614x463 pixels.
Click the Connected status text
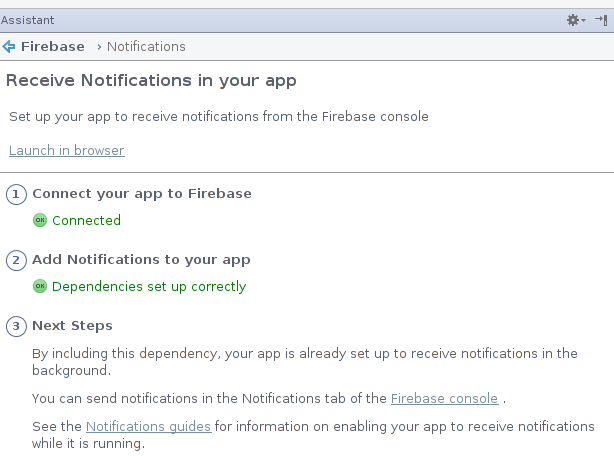[x=87, y=221]
